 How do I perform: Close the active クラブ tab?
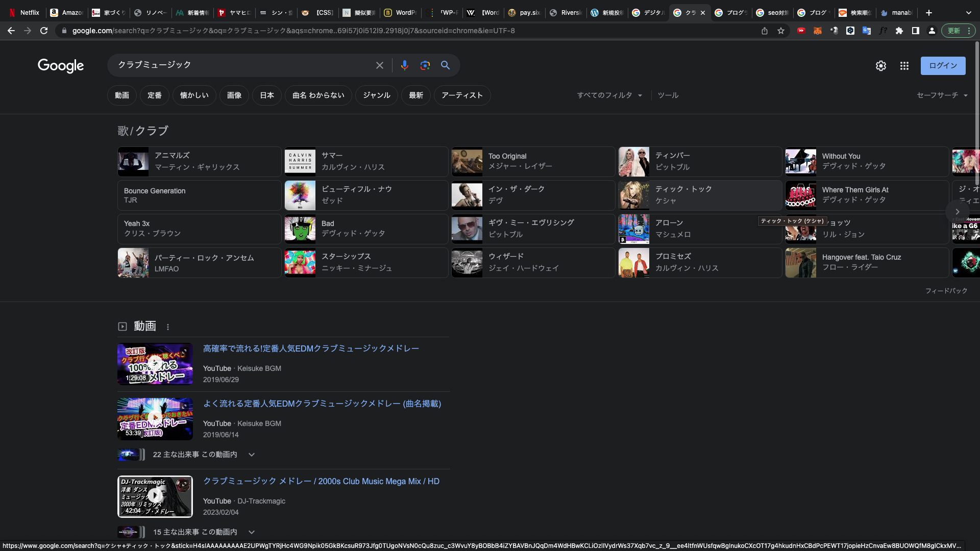click(703, 13)
